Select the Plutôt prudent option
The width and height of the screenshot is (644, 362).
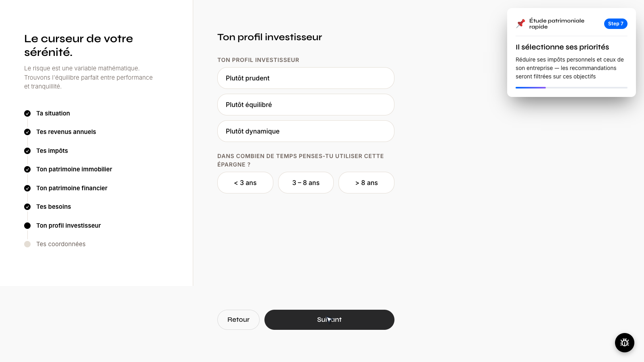pos(306,78)
